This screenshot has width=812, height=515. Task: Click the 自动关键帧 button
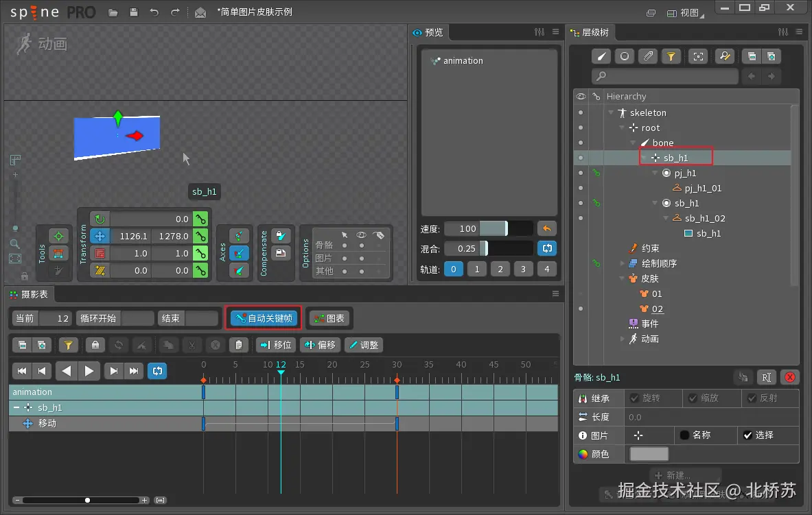click(264, 318)
